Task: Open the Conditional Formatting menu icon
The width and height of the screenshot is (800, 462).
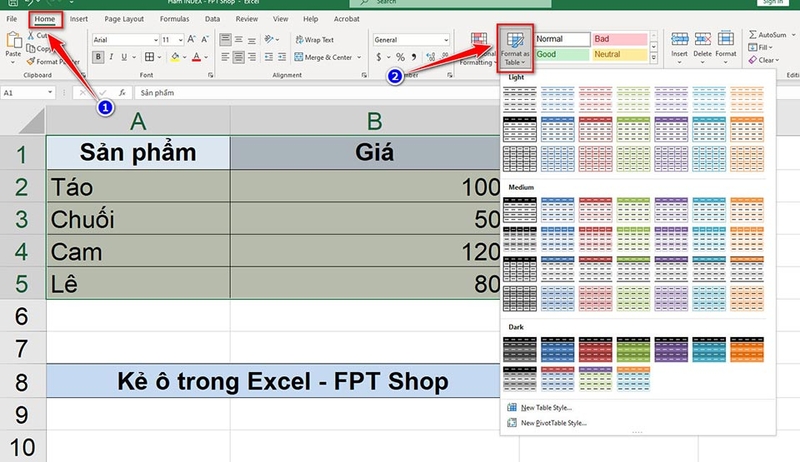Action: click(x=479, y=40)
